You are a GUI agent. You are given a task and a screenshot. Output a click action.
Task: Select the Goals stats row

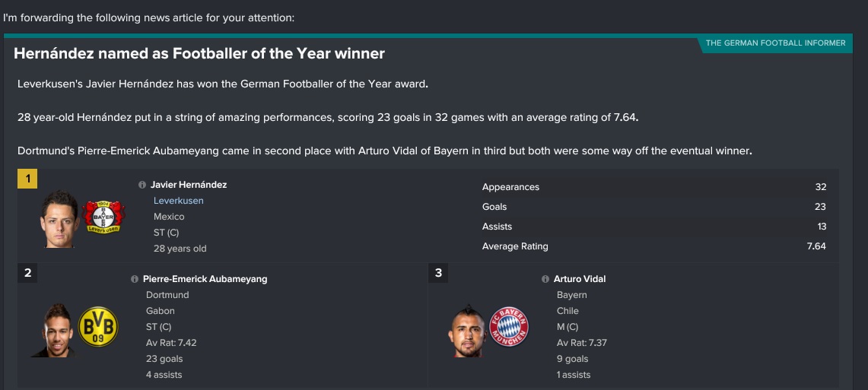tap(653, 206)
